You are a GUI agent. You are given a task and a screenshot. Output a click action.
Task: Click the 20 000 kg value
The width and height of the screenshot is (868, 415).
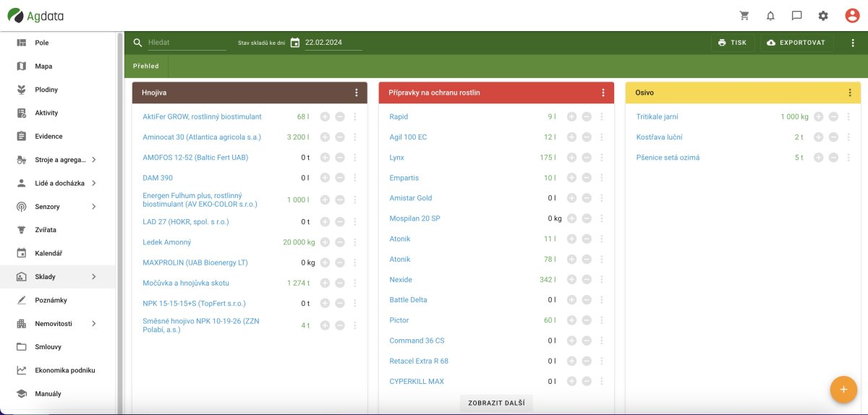tap(299, 242)
